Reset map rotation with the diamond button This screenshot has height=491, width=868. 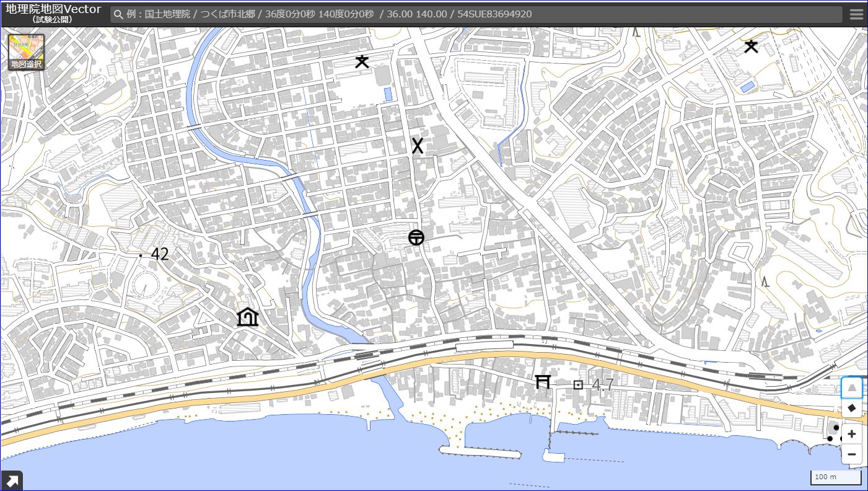[852, 408]
